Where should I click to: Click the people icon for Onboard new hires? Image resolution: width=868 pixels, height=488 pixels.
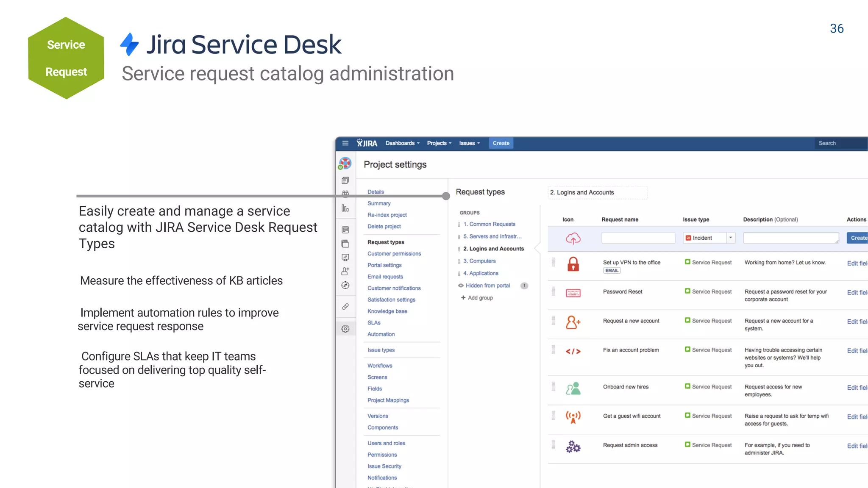[573, 388]
